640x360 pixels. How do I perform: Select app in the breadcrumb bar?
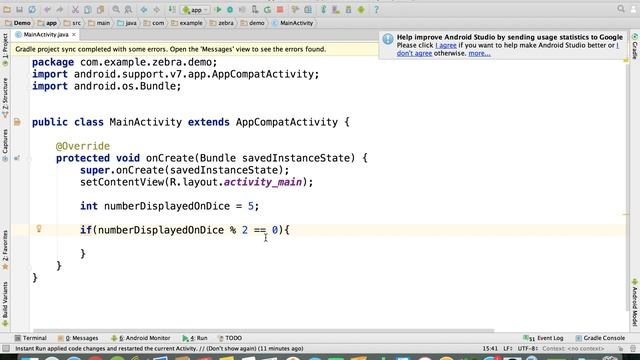point(47,23)
